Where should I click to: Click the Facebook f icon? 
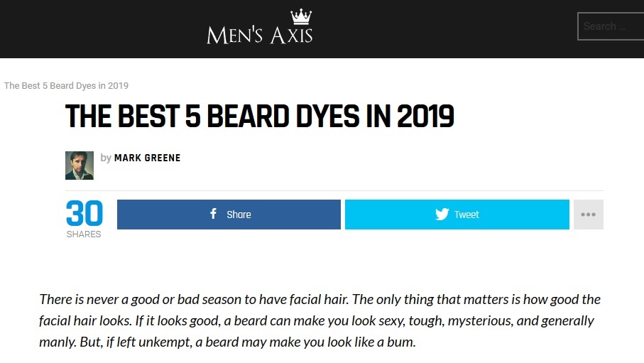pos(213,213)
